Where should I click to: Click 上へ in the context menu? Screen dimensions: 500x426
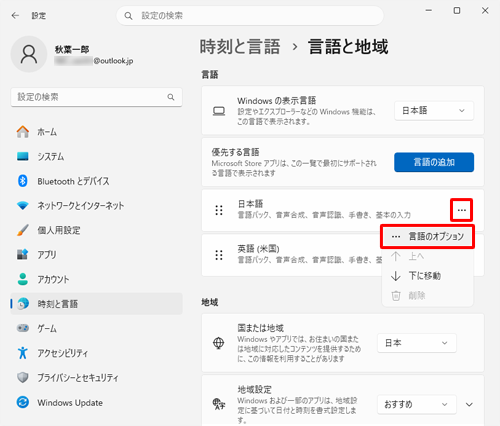pos(428,256)
